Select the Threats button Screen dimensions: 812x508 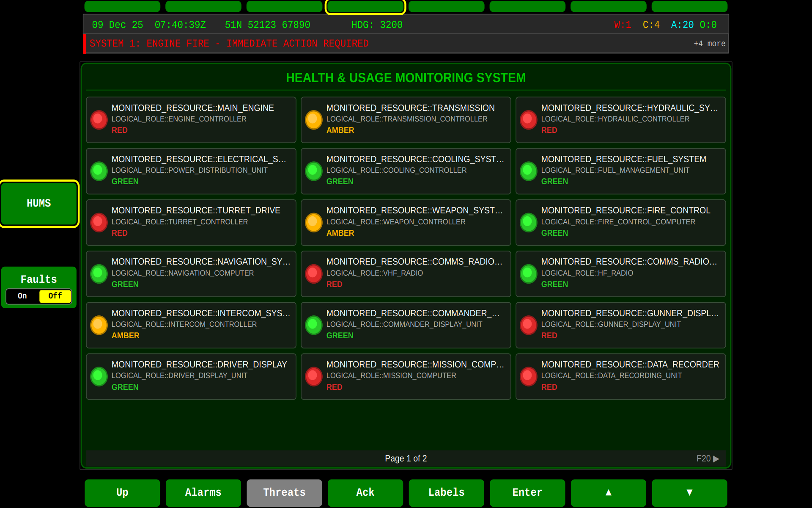point(284,492)
